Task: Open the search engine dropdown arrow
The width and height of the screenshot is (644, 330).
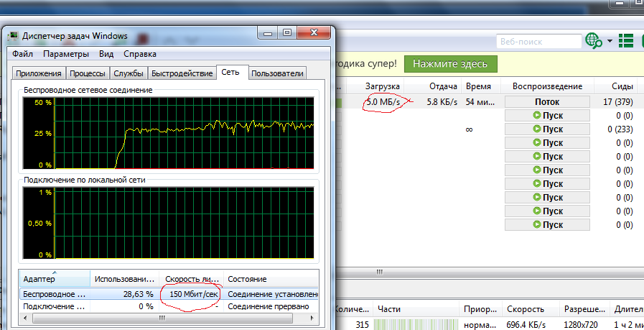Action: tap(609, 41)
